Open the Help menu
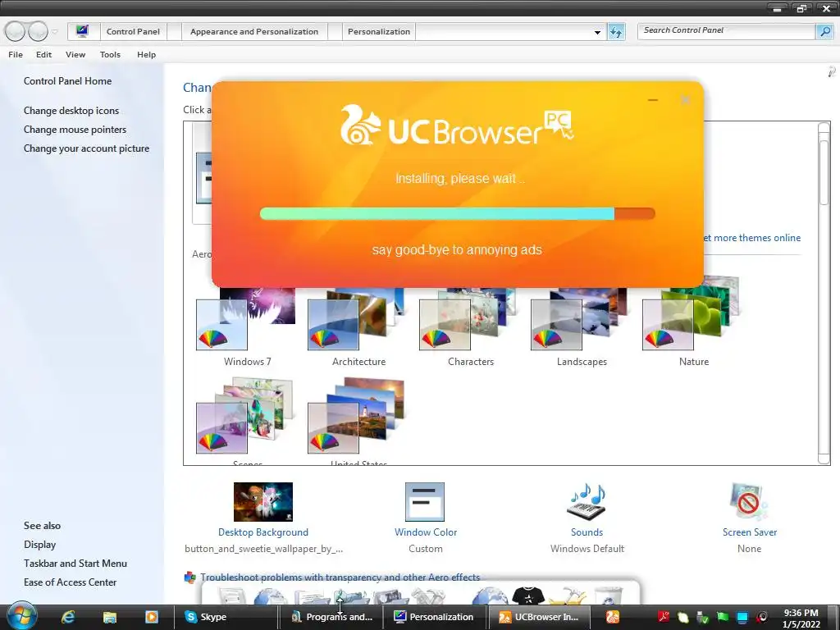 click(146, 55)
